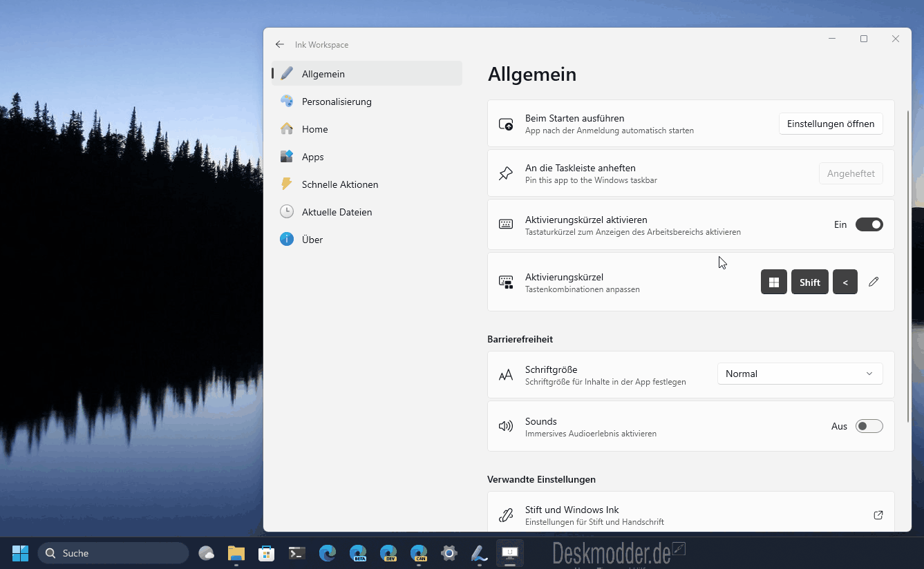Click the Sounds speaker icon
924x569 pixels.
[506, 426]
